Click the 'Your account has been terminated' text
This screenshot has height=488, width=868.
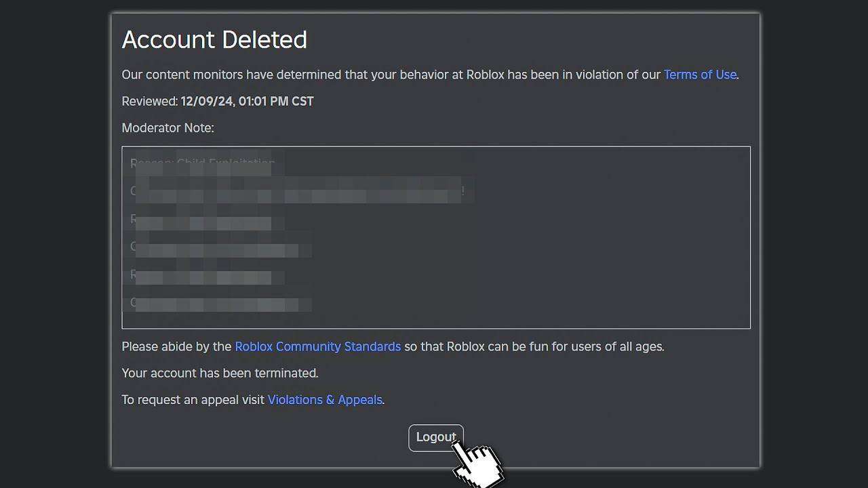[220, 373]
